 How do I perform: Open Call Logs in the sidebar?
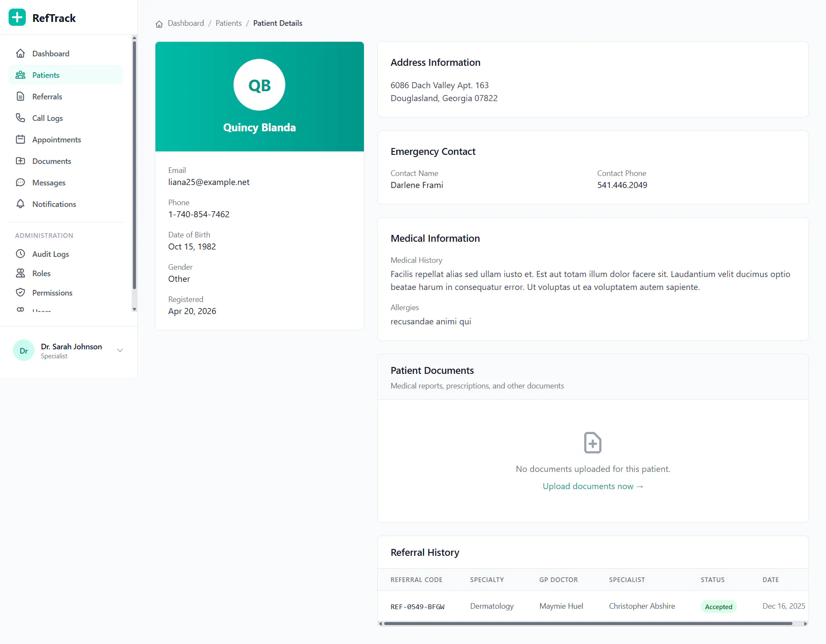pyautogui.click(x=66, y=118)
